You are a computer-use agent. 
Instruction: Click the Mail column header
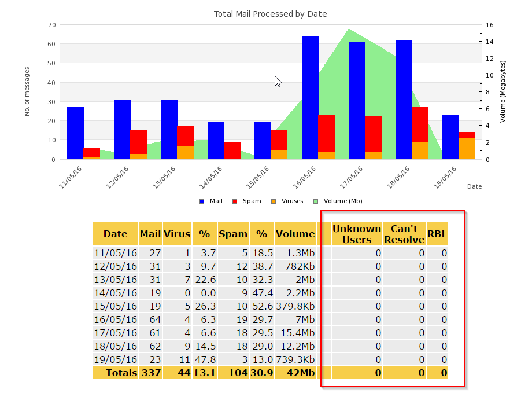(150, 234)
